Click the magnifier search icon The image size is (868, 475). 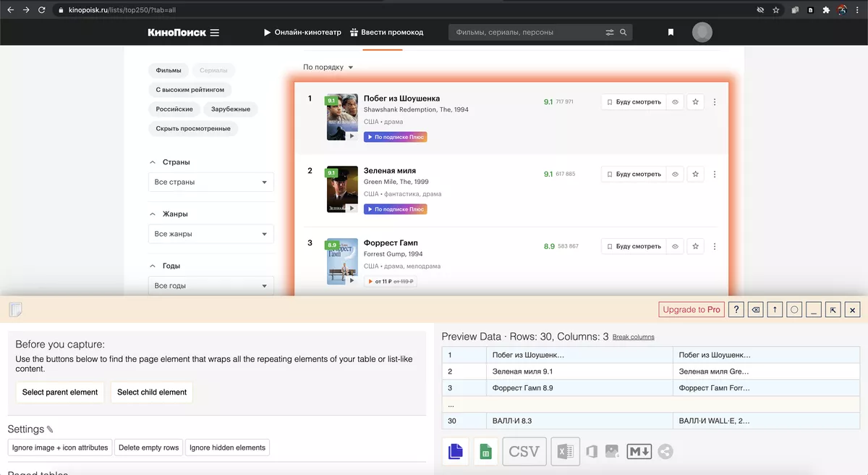[624, 33]
